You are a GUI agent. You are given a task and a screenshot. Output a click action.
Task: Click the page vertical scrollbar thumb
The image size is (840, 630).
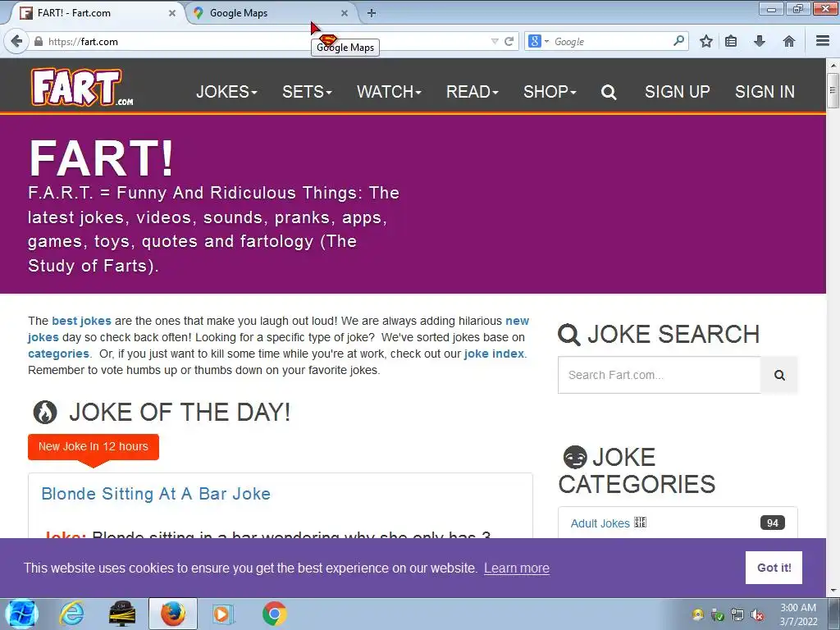coord(833,90)
